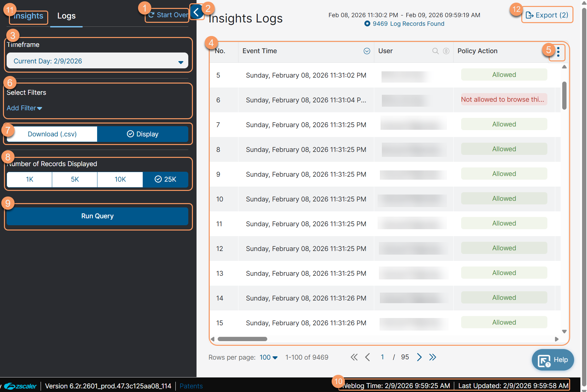This screenshot has width=587, height=392.
Task: Go to the next page arrow
Action: [x=419, y=357]
